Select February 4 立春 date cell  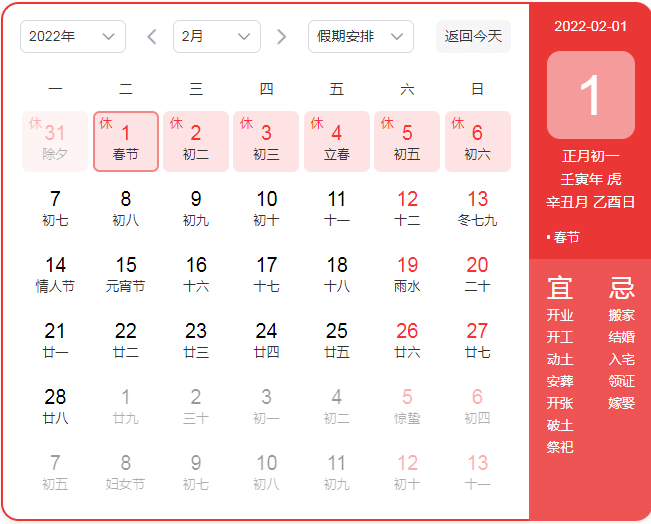pyautogui.click(x=337, y=141)
